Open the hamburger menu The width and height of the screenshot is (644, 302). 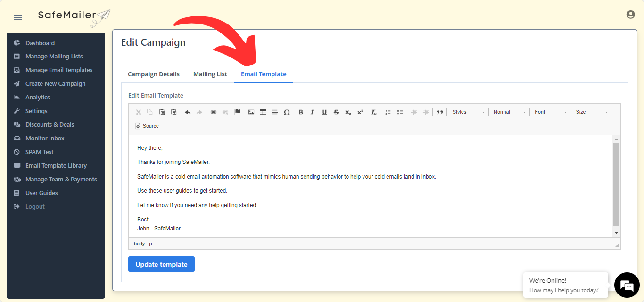tap(18, 17)
